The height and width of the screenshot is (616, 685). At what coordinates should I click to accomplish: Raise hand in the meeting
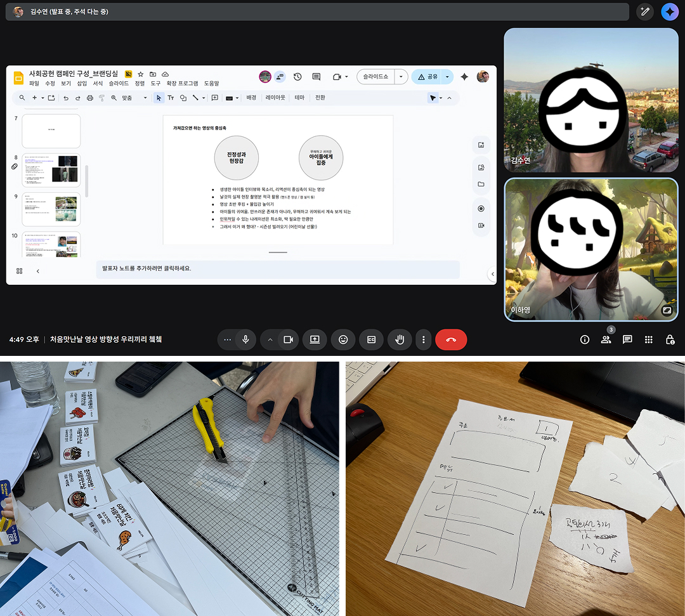pyautogui.click(x=400, y=339)
